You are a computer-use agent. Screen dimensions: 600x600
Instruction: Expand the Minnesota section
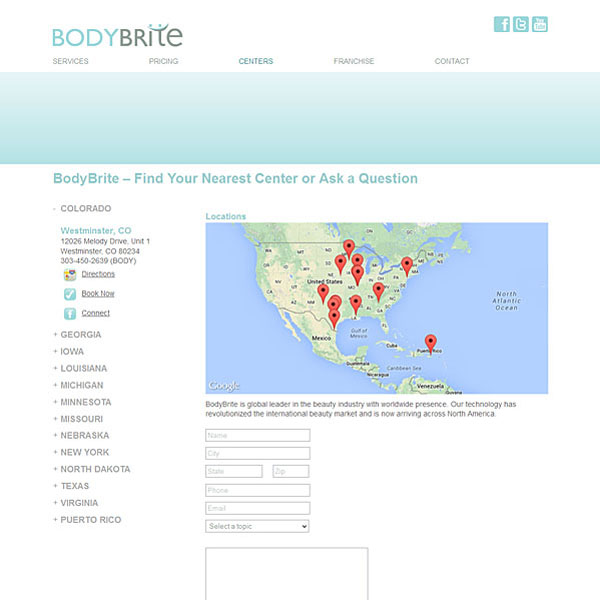82,402
